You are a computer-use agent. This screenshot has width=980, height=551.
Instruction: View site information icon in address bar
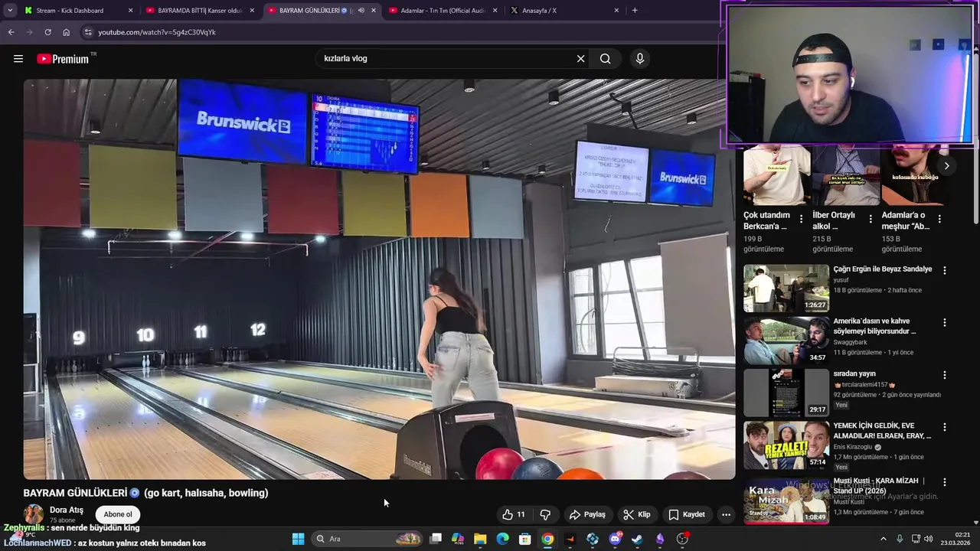88,32
